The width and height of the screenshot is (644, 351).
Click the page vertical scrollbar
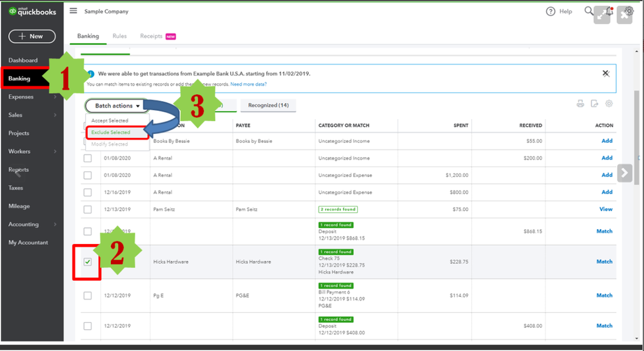click(x=637, y=138)
